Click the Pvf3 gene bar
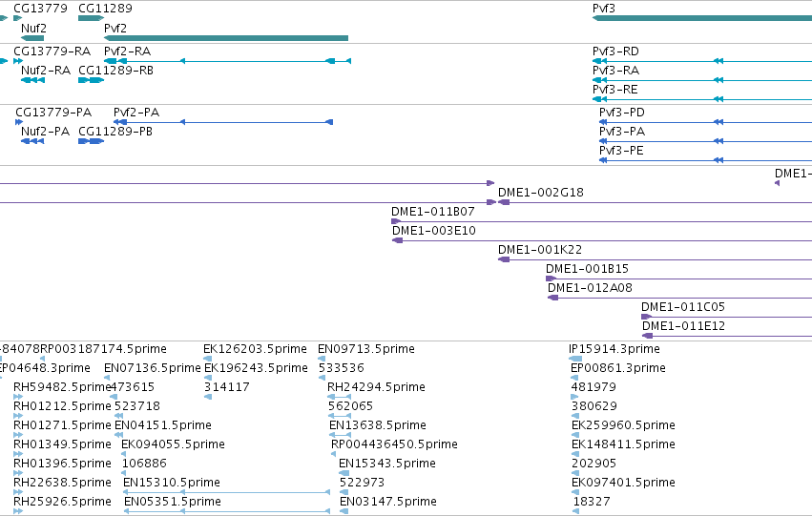 pos(702,18)
